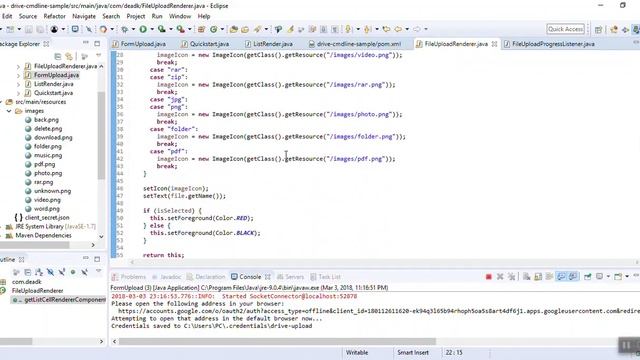
Task: Click the video pause overlay button
Action: 627,345
